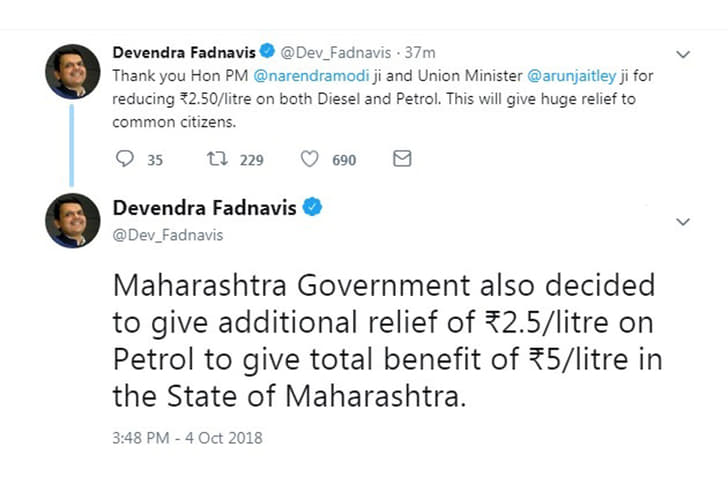This screenshot has width=728, height=483.
Task: Click the envelope direct message icon
Action: [402, 159]
